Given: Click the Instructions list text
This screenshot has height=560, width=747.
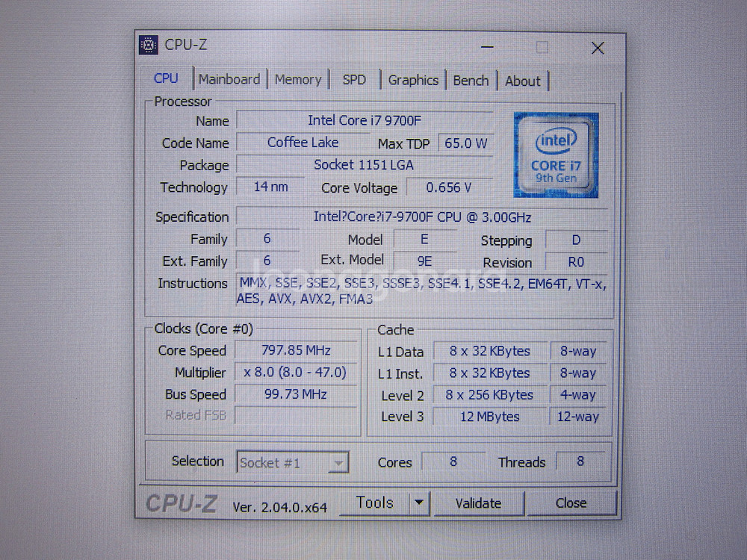Looking at the screenshot, I should [x=422, y=291].
